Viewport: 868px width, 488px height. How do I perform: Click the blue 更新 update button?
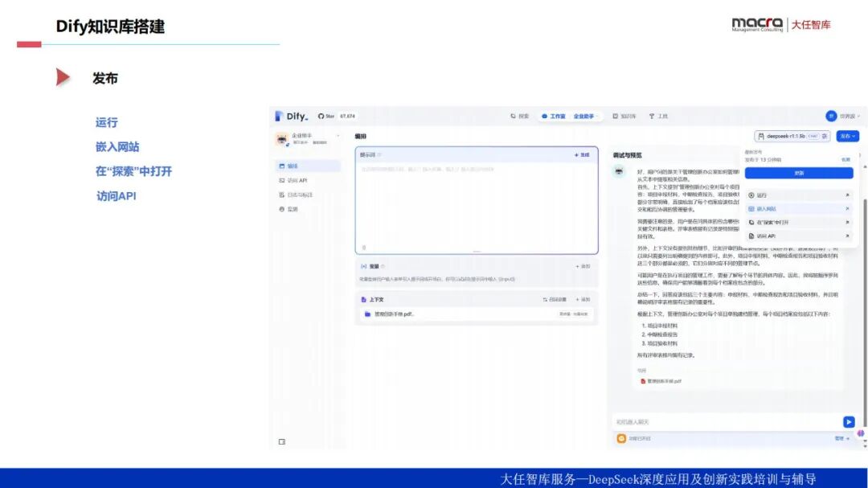(x=799, y=174)
